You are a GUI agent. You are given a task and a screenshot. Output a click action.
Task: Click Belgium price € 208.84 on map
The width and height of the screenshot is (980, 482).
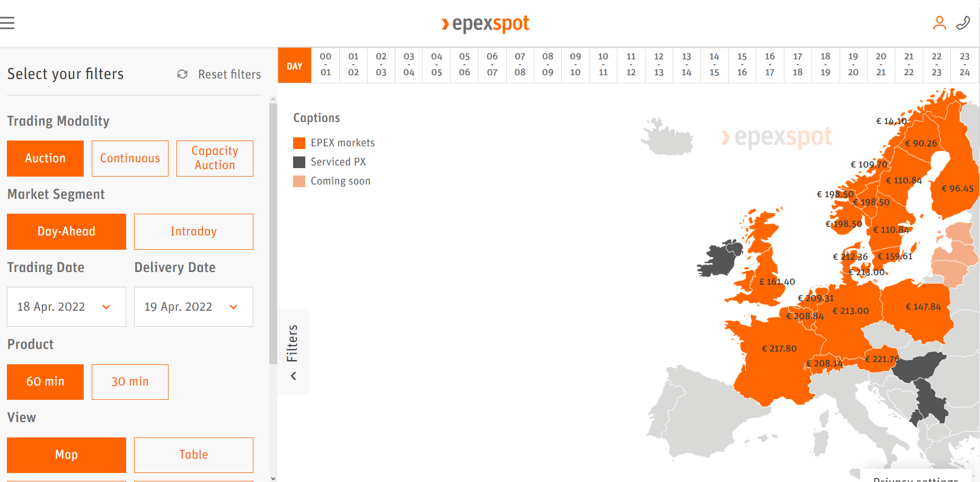click(805, 316)
